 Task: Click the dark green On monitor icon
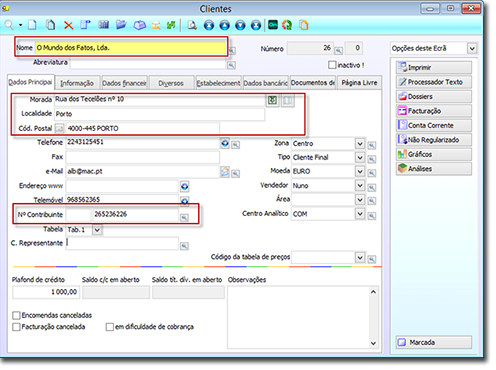click(273, 25)
